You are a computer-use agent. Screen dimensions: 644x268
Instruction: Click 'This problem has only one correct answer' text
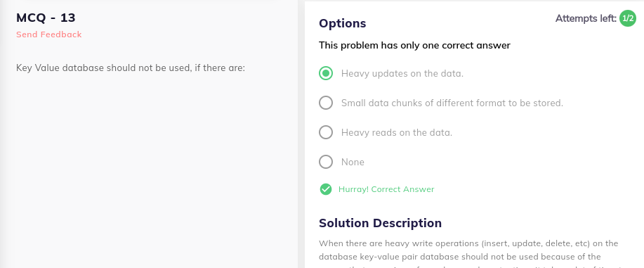click(414, 45)
